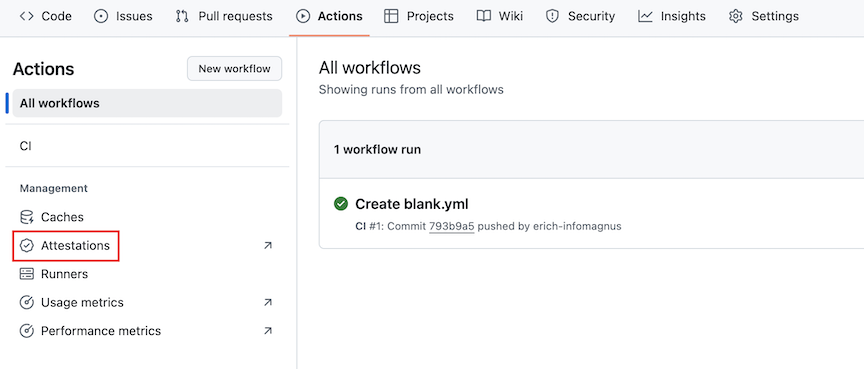
Task: Click the Security shield icon
Action: click(552, 17)
